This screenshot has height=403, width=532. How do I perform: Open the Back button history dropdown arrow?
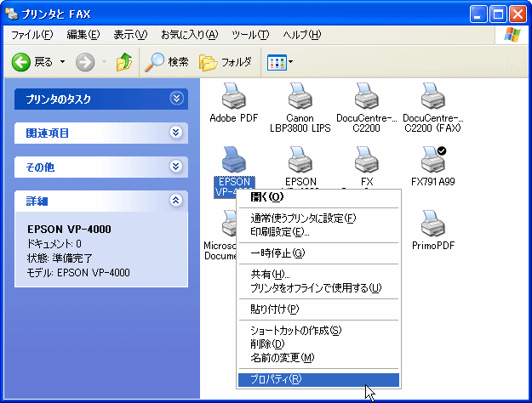coord(62,62)
